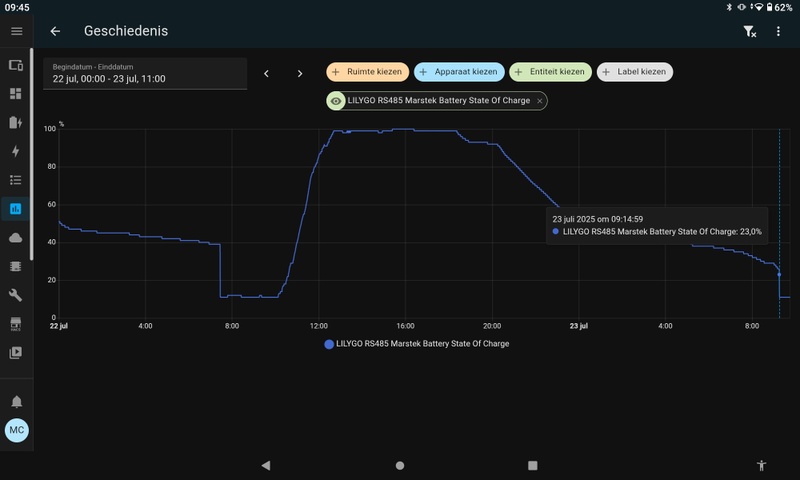Go to the previous date range
The width and height of the screenshot is (800, 480).
click(266, 73)
